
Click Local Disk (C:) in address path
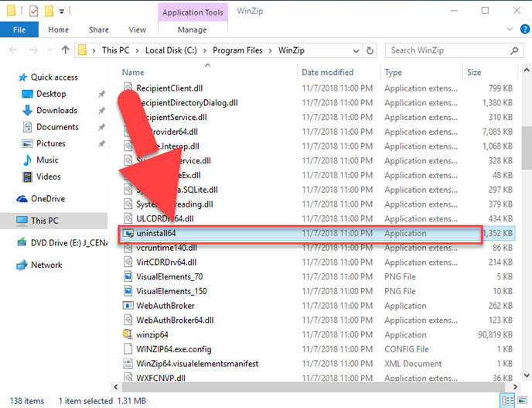click(171, 50)
